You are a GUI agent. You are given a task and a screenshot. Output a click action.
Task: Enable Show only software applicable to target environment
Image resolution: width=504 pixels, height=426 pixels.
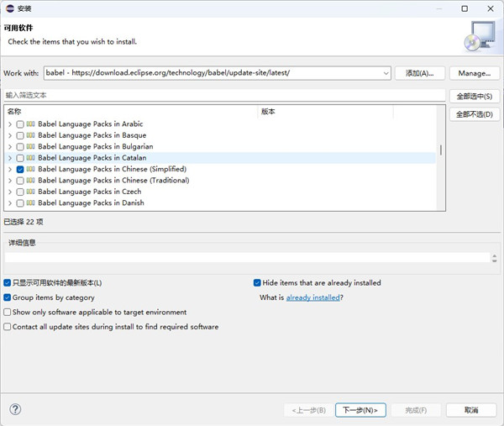tap(7, 313)
